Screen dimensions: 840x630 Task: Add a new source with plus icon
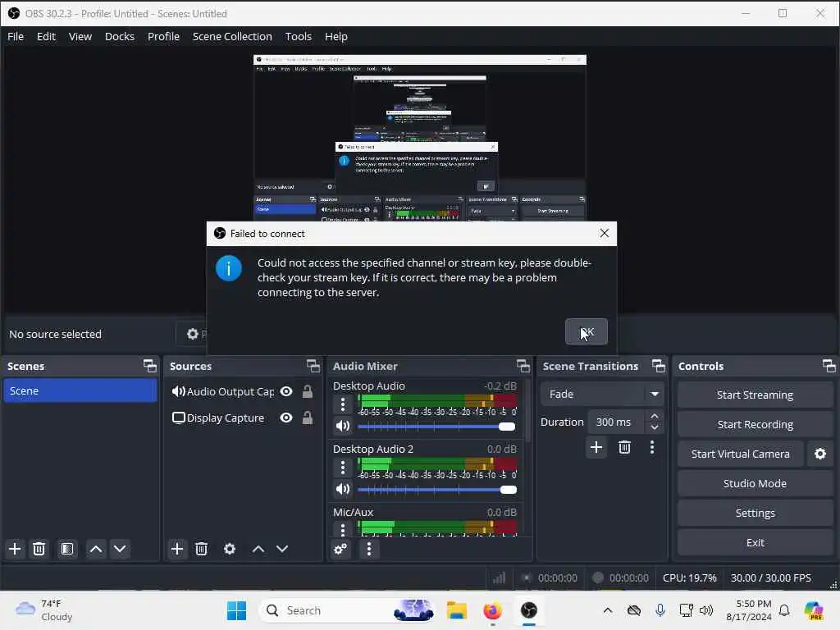pos(177,549)
